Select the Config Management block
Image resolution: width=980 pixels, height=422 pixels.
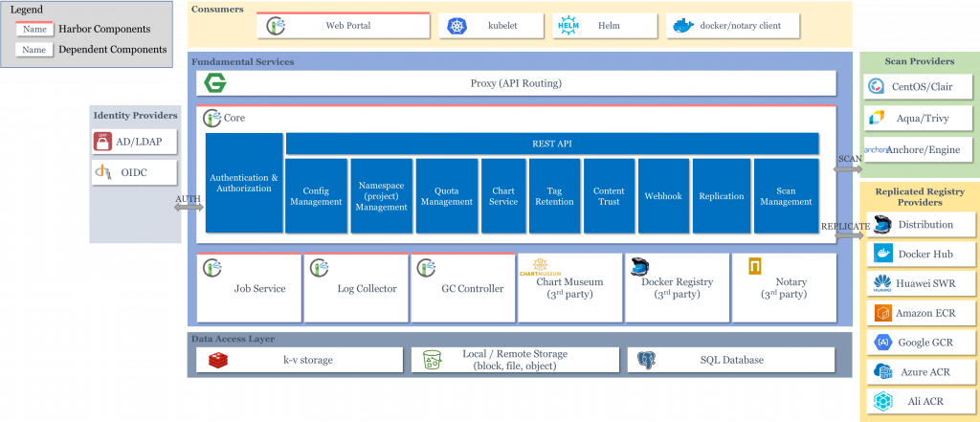(x=316, y=195)
